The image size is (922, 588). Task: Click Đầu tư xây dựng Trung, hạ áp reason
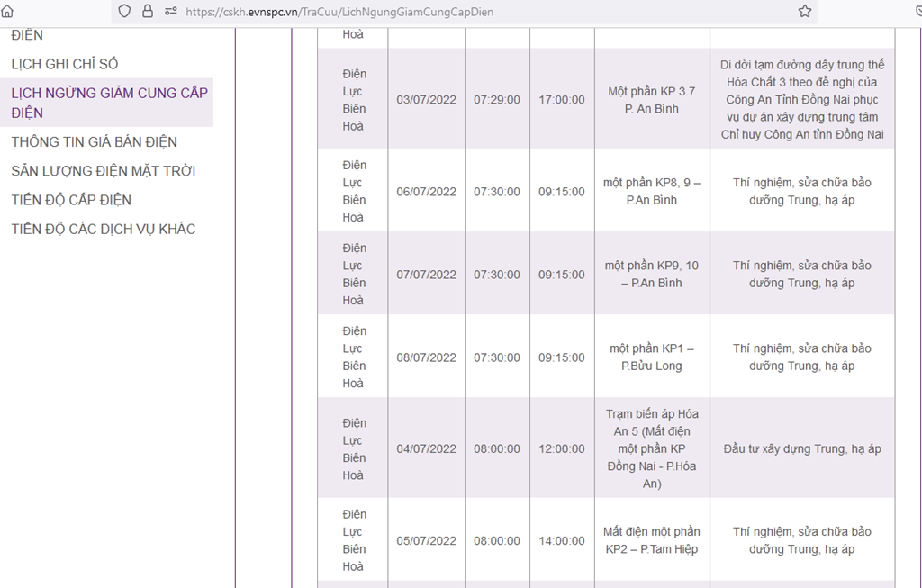[x=802, y=448]
